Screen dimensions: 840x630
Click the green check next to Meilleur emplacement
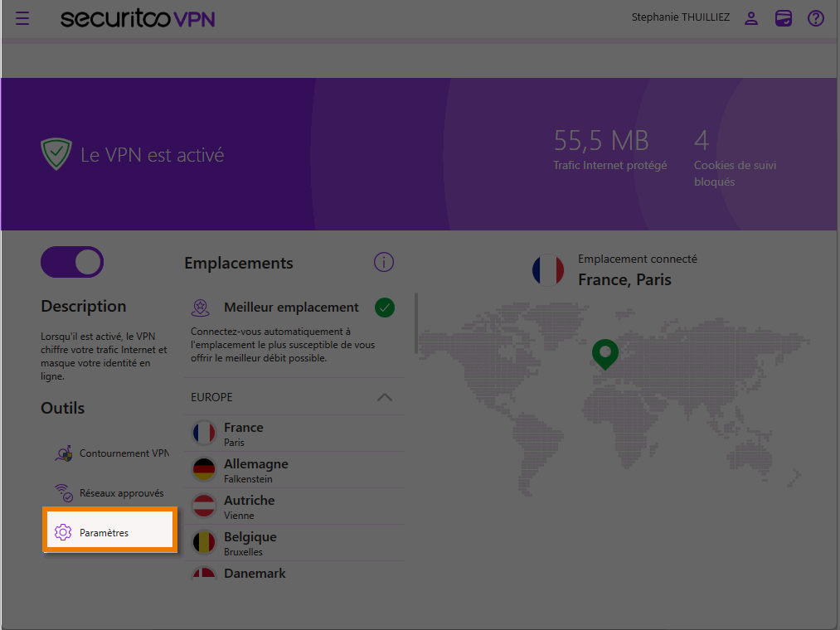385,308
